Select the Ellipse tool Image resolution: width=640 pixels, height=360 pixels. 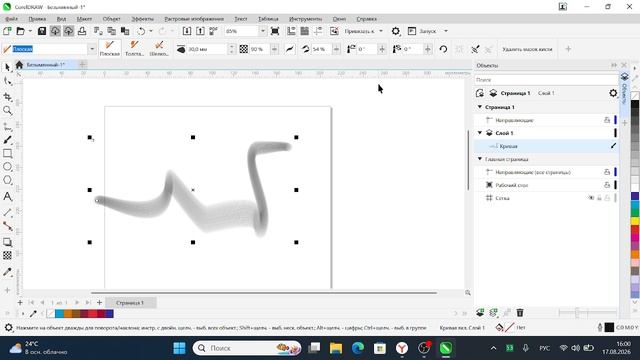[x=7, y=167]
